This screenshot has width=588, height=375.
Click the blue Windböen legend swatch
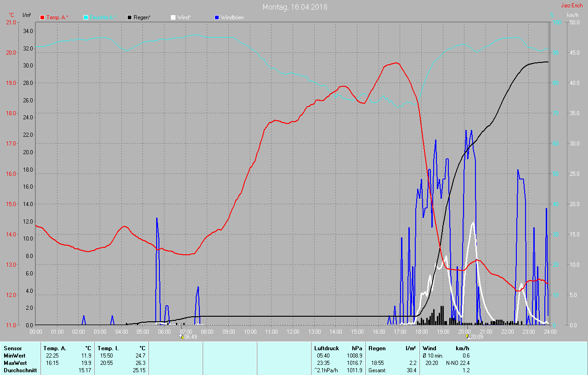217,17
